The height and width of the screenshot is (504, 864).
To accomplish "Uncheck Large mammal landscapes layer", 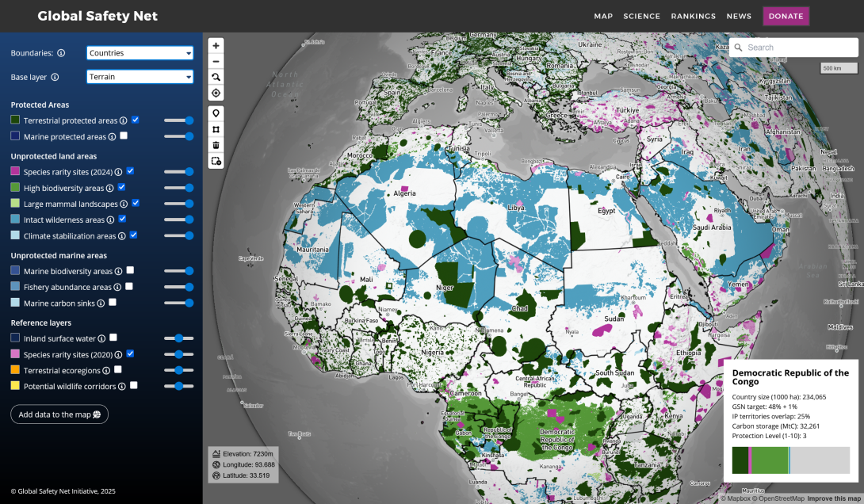I will click(136, 203).
